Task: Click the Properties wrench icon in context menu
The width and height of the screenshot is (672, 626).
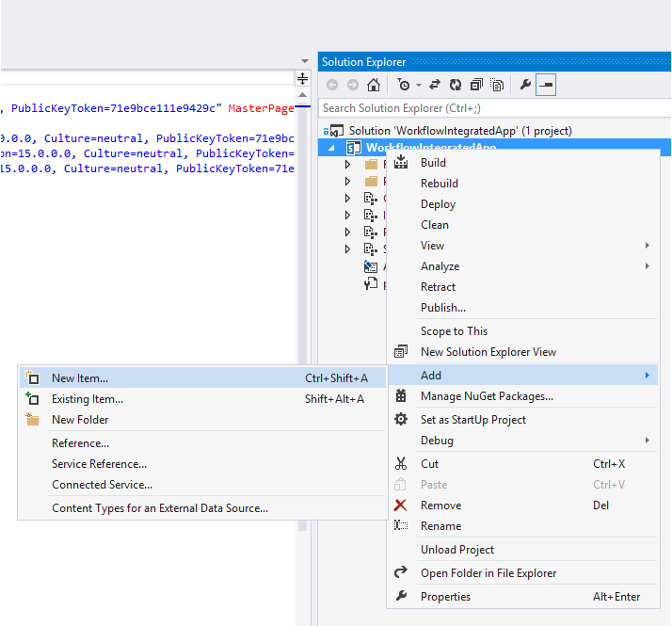Action: tap(401, 596)
